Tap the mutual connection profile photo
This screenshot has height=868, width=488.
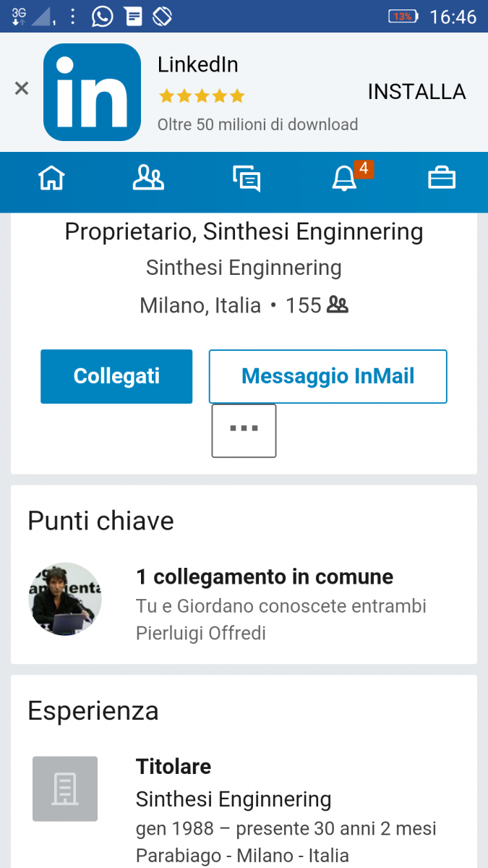(x=65, y=599)
